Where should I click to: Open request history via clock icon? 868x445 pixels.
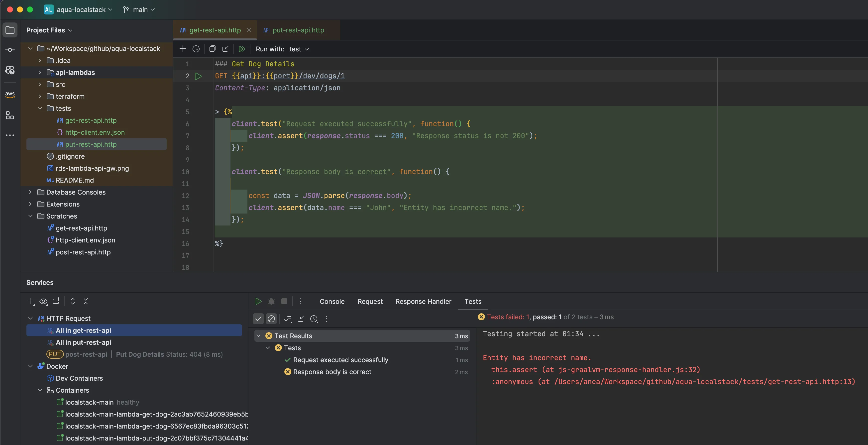pyautogui.click(x=197, y=49)
